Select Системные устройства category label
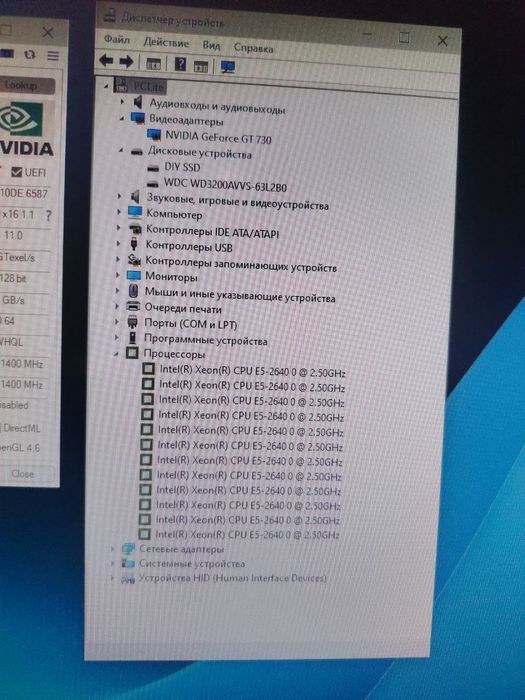Screen dimensions: 525x700 [192, 563]
